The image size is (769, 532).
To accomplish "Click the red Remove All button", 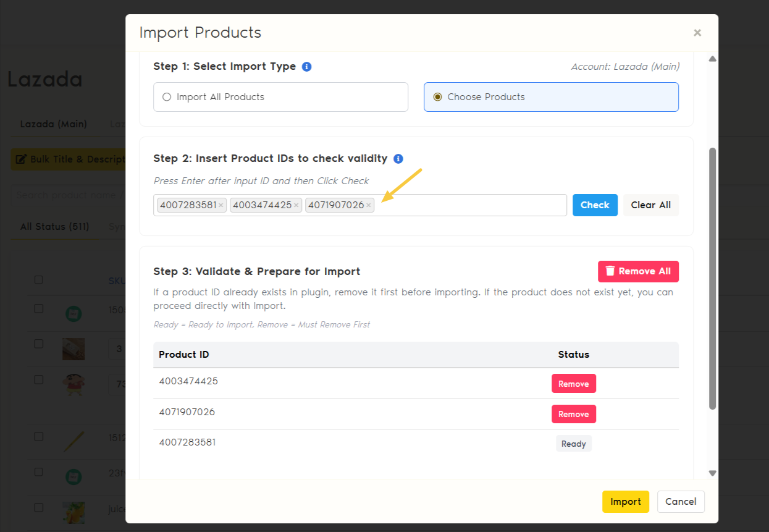I will point(638,271).
